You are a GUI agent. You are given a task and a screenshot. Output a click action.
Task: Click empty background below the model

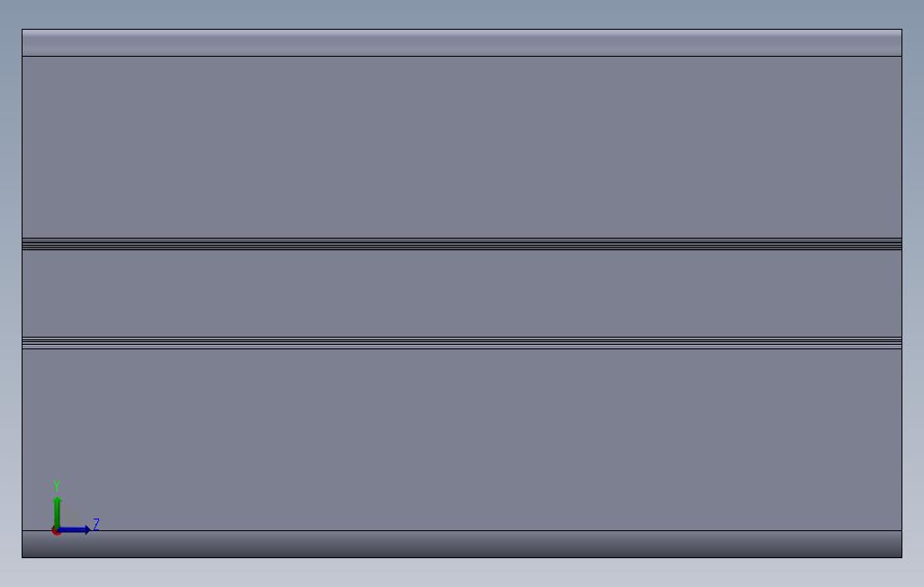point(462,573)
